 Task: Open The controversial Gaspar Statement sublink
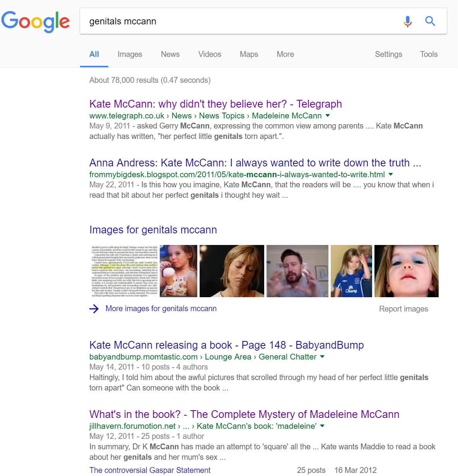pyautogui.click(x=150, y=470)
